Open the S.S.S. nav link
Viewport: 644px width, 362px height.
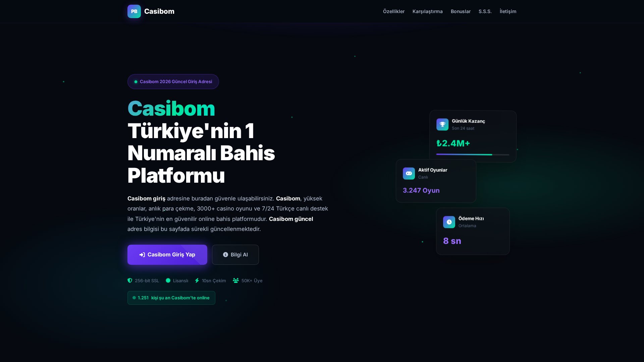(x=485, y=11)
